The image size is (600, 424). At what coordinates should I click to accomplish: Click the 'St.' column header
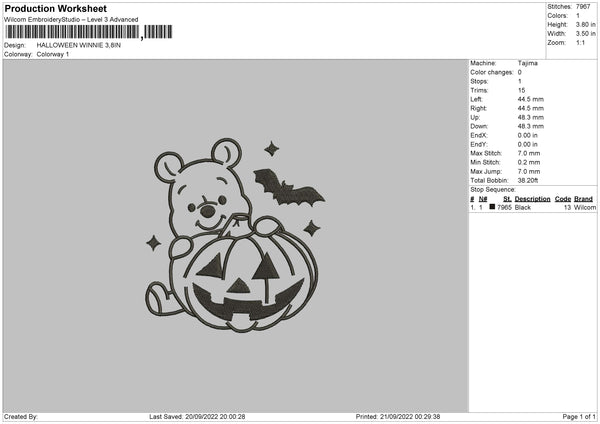coord(507,199)
